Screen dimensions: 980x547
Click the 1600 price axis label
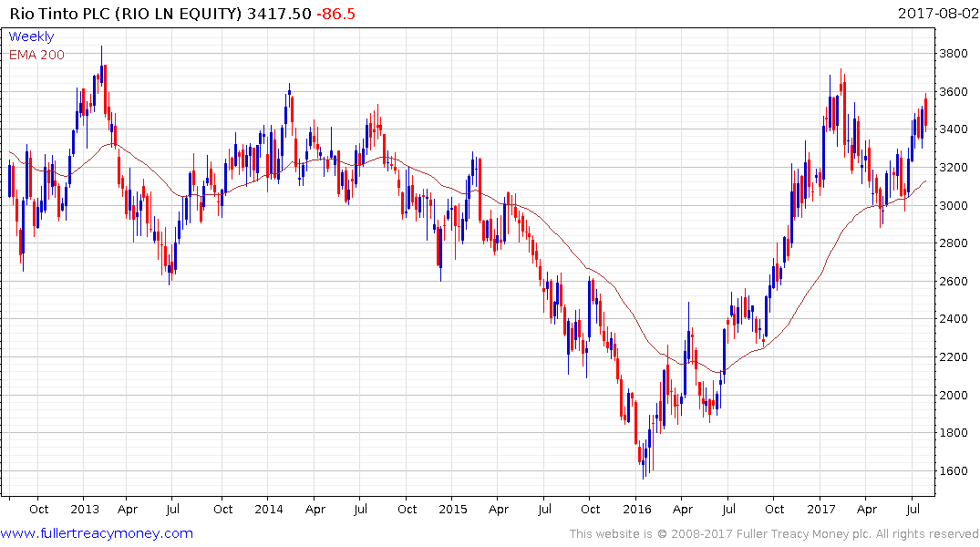pos(954,470)
